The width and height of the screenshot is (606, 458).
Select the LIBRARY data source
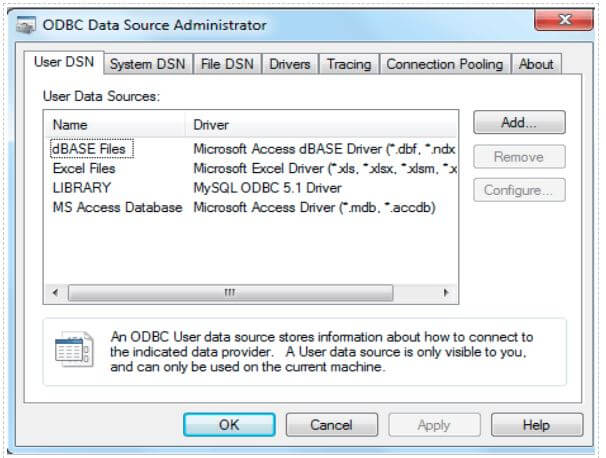pyautogui.click(x=82, y=188)
